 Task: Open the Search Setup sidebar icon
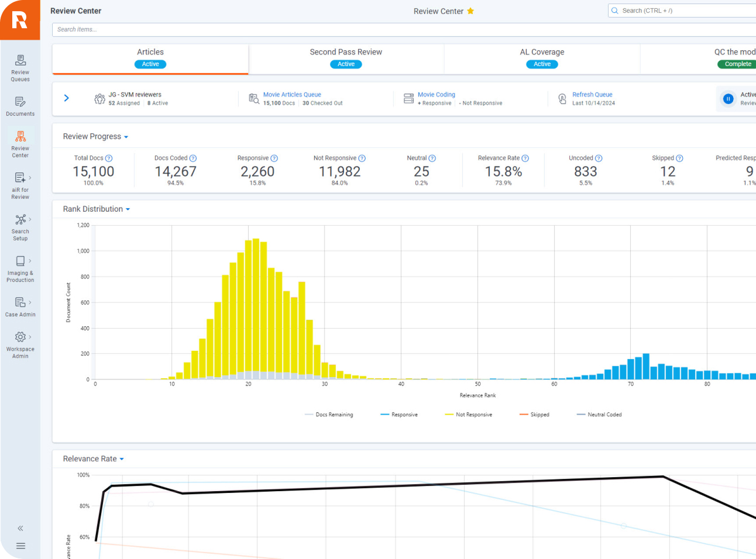20,226
